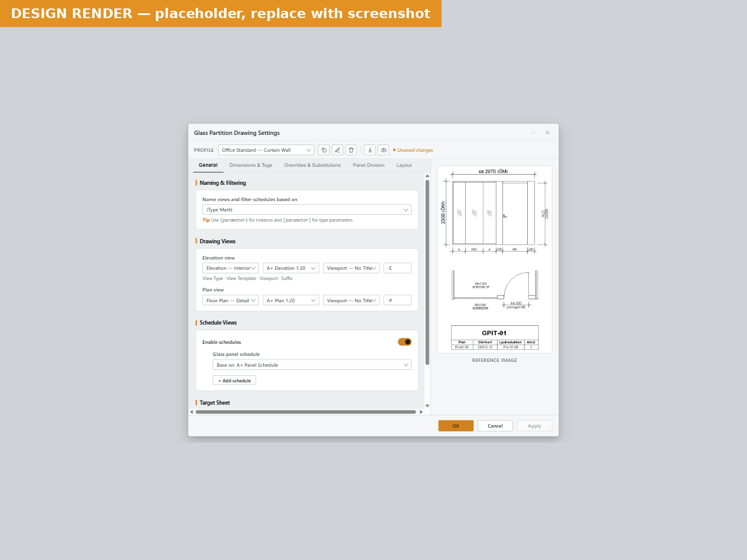Click the Plan view label
Image resolution: width=747 pixels, height=560 pixels.
(213, 290)
